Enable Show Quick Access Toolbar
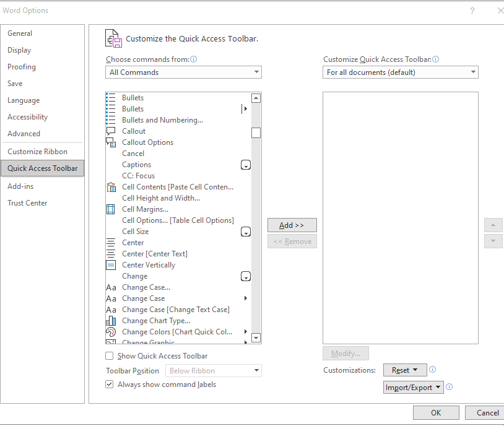Image resolution: width=504 pixels, height=426 pixels. point(109,355)
